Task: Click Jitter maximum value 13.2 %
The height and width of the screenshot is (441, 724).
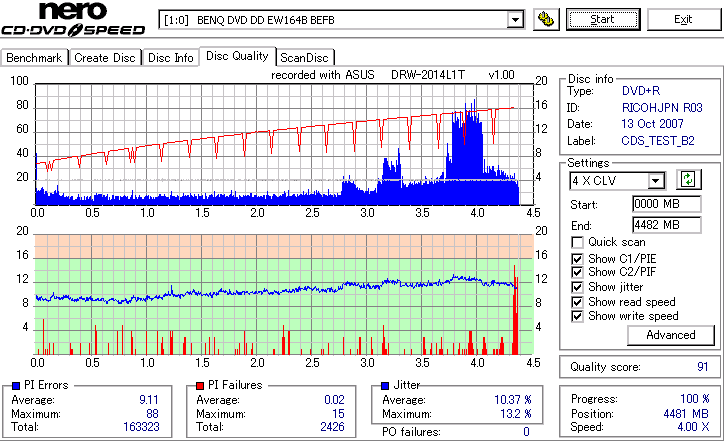Action: tap(516, 414)
